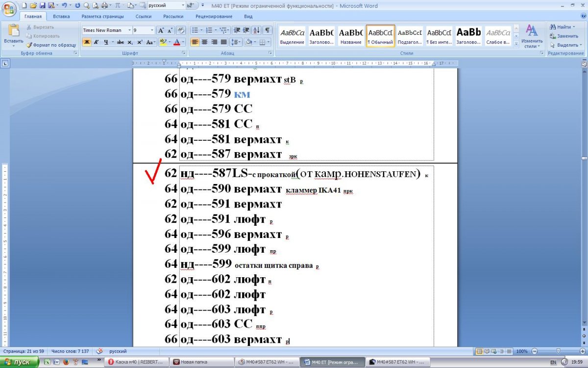Apply subscript formatting

130,42
